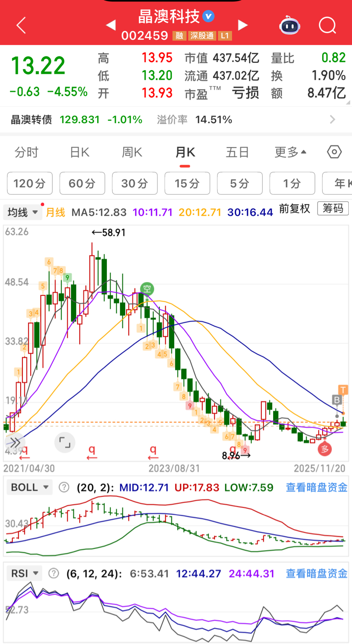This screenshot has width=352, height=644.
Task: Open BOLL indicator help question icon
Action: (64, 487)
